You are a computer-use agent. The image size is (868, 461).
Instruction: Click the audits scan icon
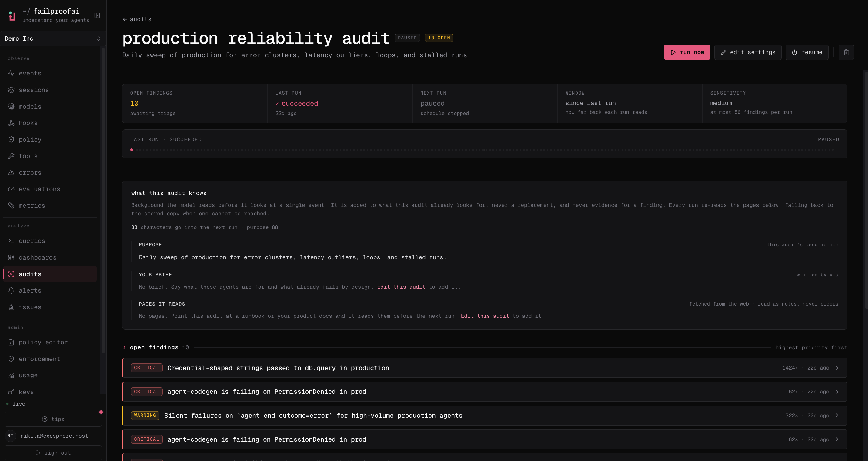(11, 274)
